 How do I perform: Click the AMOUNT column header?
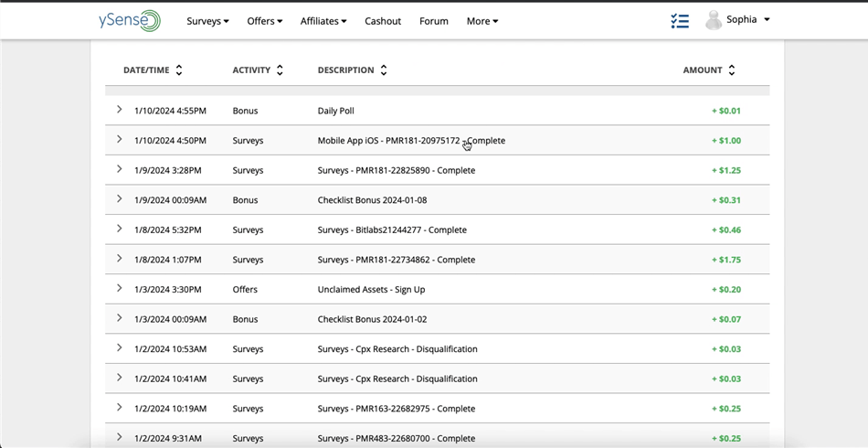point(703,70)
